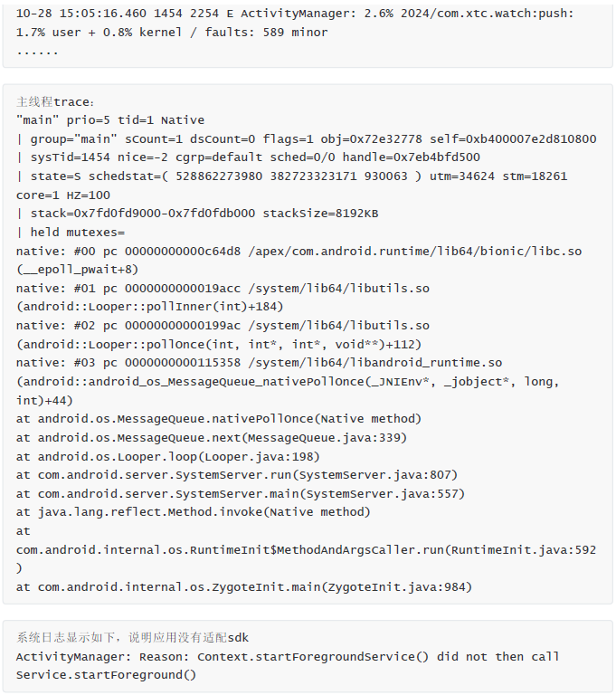Viewport: 616px width, 695px height.
Task: Click the ZygoteInit.main(ZygoteInit.java:984) line
Action: 244,587
